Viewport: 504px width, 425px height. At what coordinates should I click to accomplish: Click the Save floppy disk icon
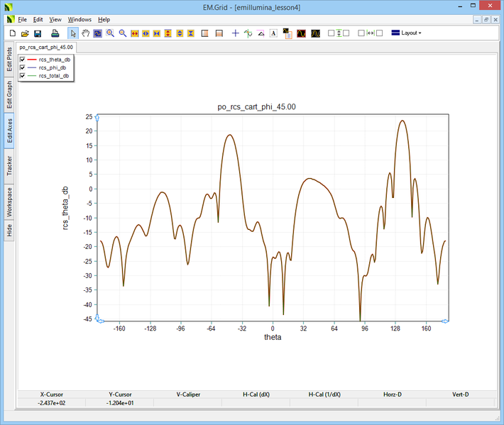coord(38,33)
